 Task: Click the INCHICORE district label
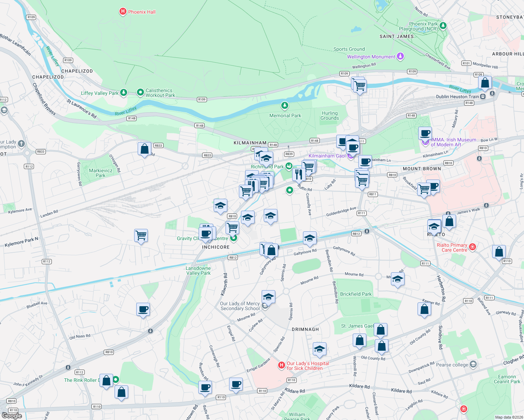coord(216,247)
